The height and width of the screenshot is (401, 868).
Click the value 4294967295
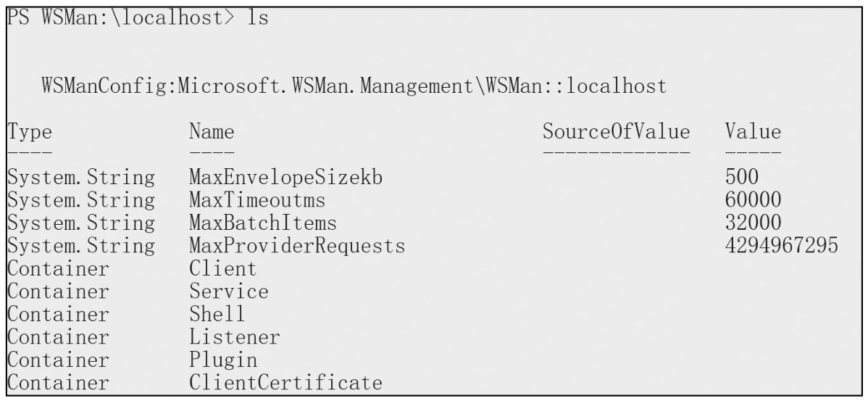(782, 246)
